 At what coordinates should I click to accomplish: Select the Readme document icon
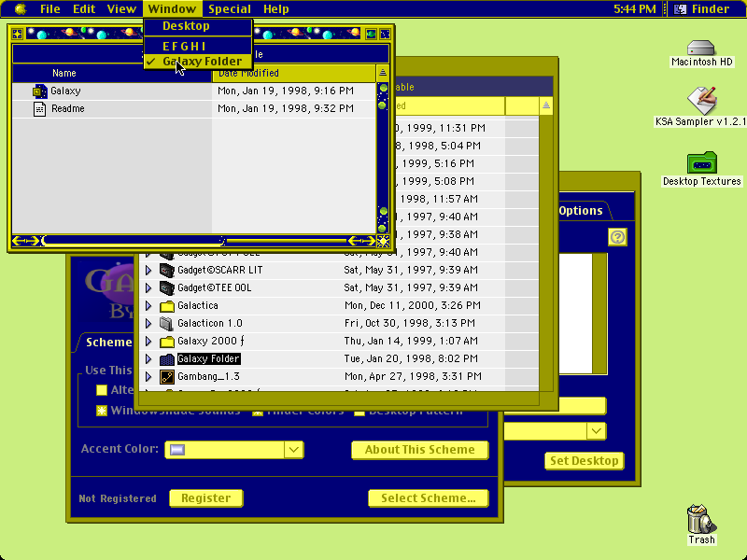coord(39,108)
